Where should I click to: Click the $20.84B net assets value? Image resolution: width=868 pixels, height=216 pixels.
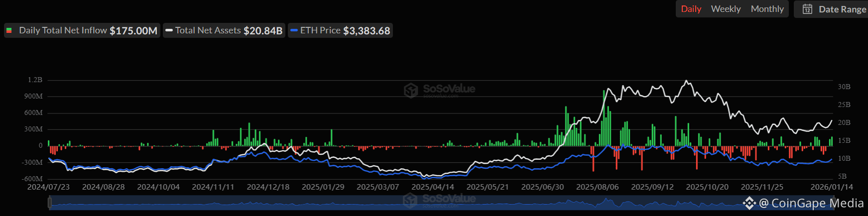coord(263,31)
